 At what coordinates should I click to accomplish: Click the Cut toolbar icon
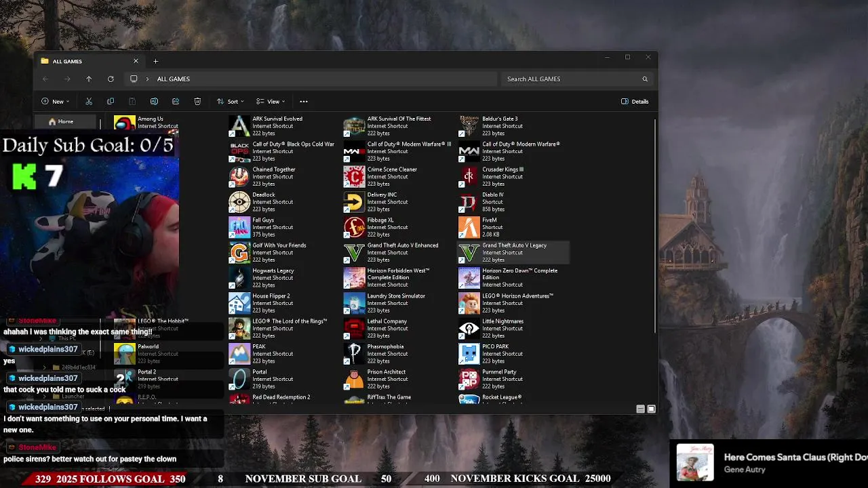coord(89,102)
